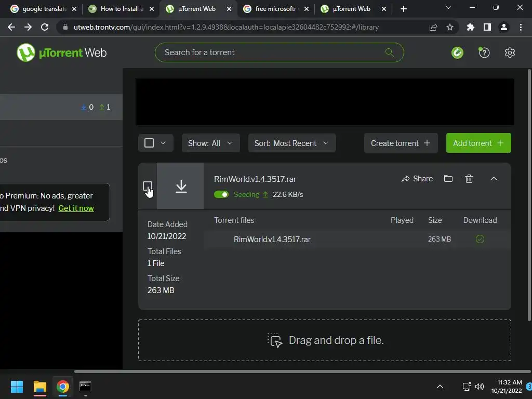Open the green speed status icon in the header

457,52
